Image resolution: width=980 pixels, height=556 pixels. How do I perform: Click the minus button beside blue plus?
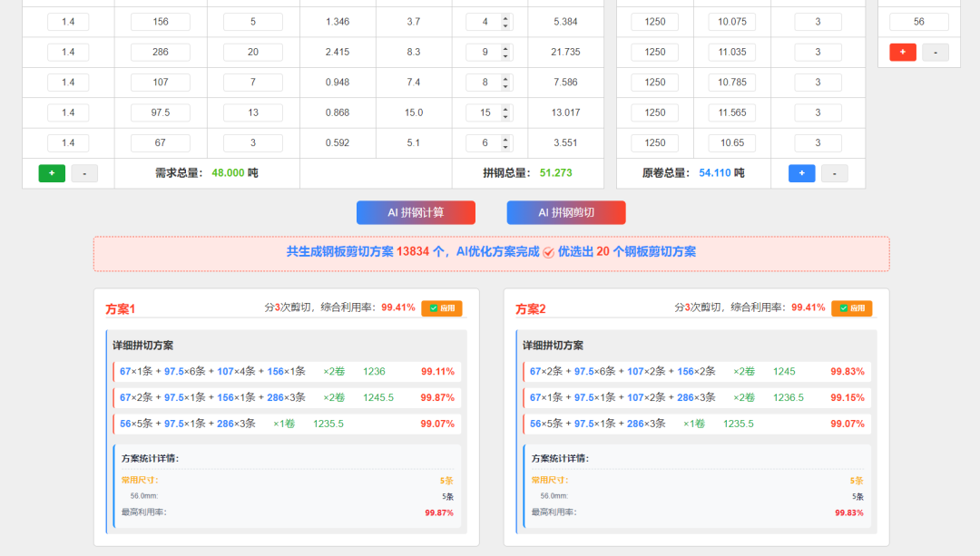click(x=835, y=173)
